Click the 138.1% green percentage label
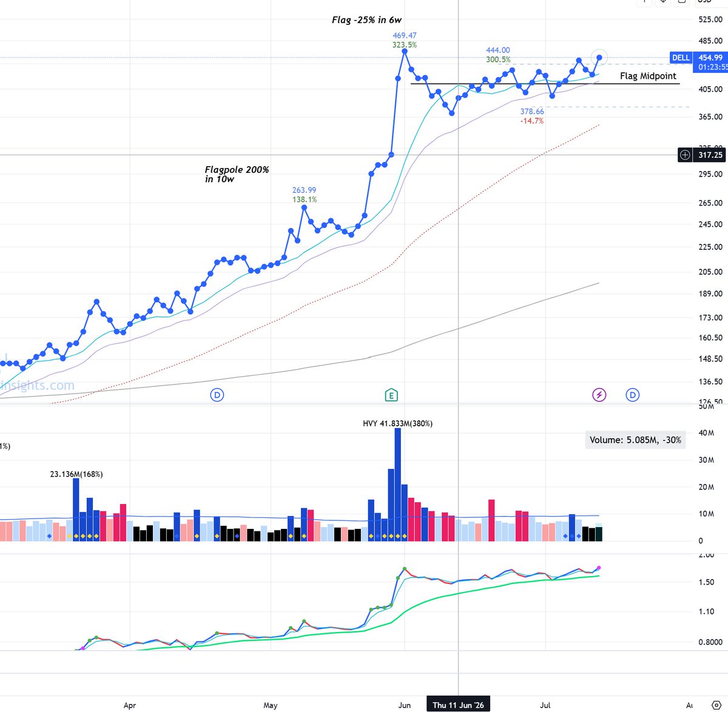The height and width of the screenshot is (712, 728). 305,199
